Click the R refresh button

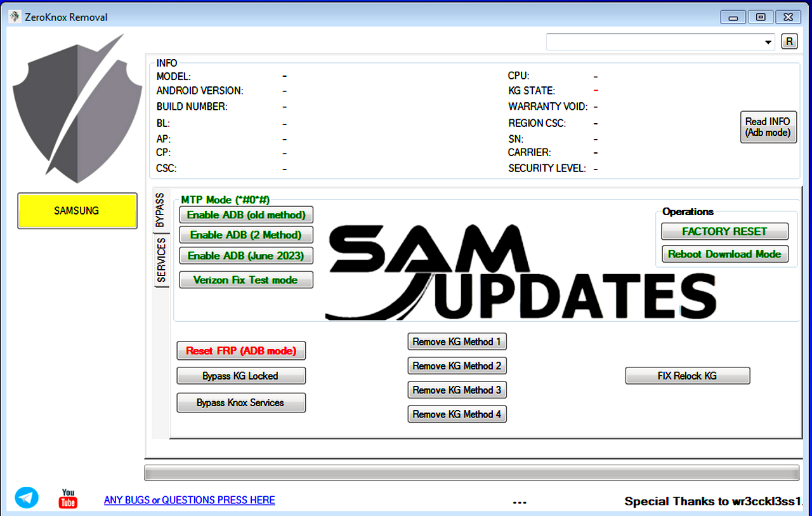point(789,41)
